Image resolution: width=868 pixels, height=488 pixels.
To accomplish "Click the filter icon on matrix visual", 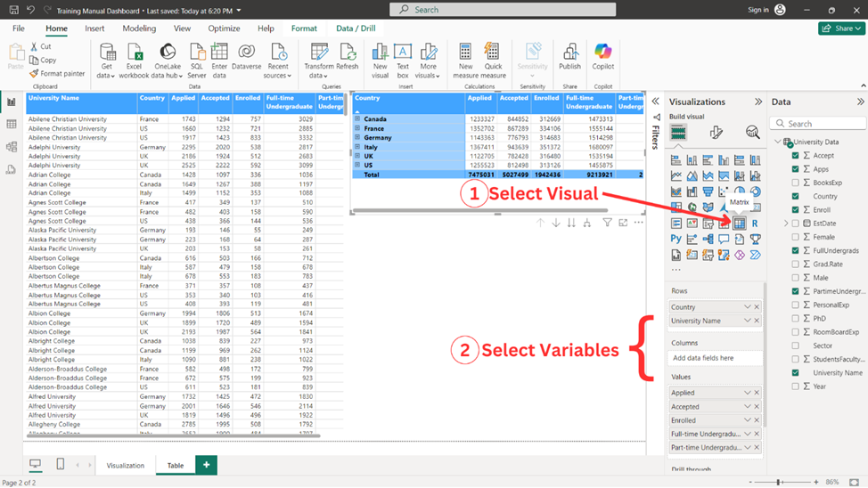I will pyautogui.click(x=607, y=223).
